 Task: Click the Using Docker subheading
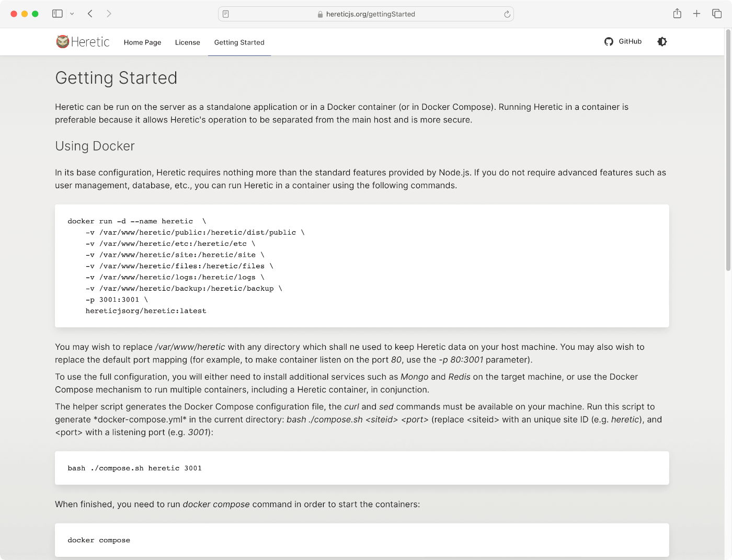click(95, 146)
